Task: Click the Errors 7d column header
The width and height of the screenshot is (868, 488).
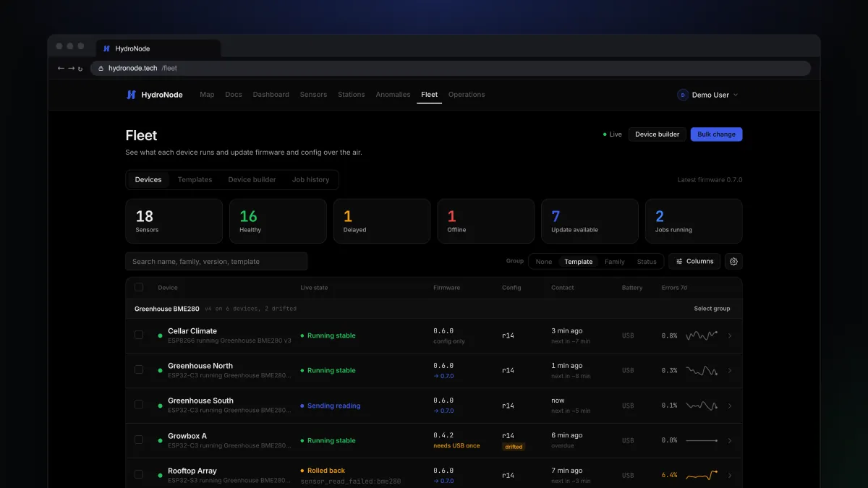Action: (x=674, y=288)
